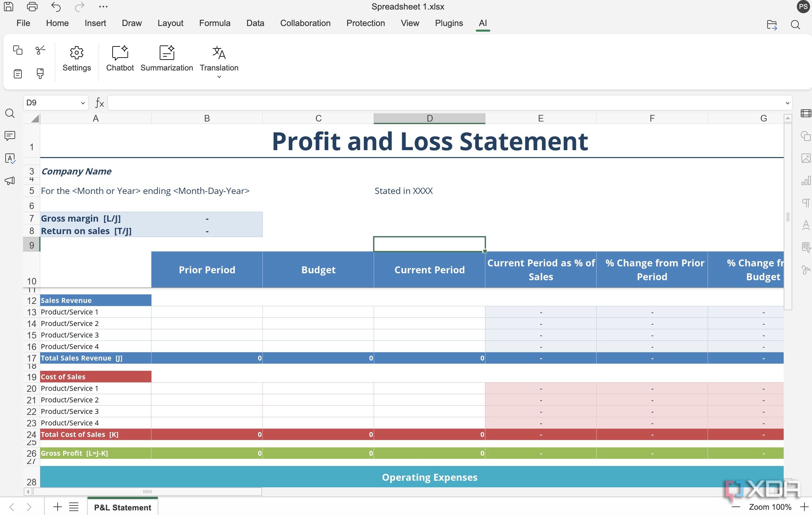
Task: Launch the AI Chatbot
Action: click(120, 59)
